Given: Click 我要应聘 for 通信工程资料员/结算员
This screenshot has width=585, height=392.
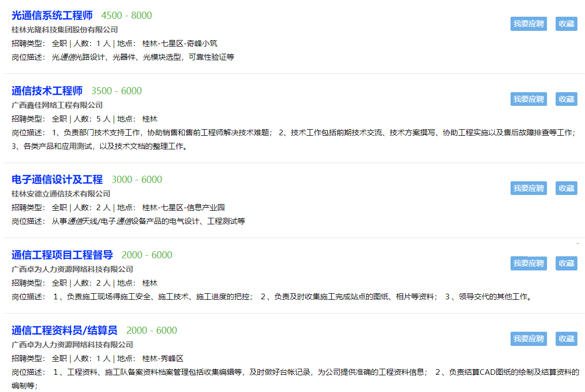Looking at the screenshot, I should 528,339.
